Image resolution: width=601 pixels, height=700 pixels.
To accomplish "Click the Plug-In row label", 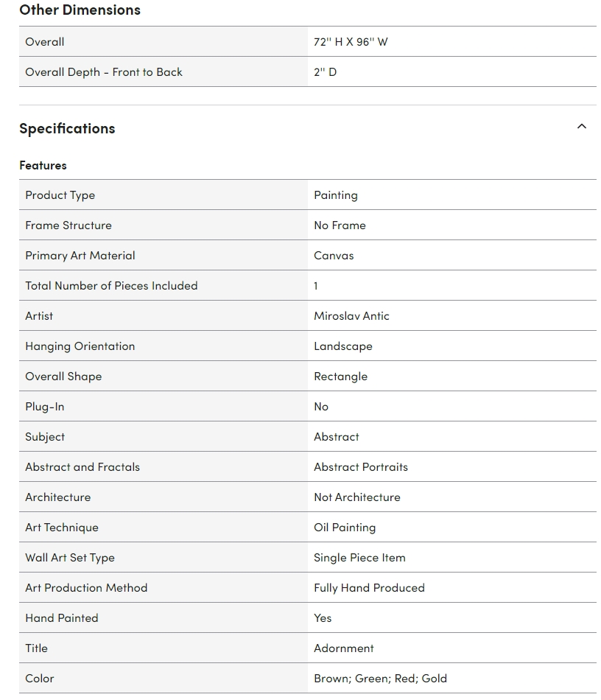I will click(x=45, y=407).
